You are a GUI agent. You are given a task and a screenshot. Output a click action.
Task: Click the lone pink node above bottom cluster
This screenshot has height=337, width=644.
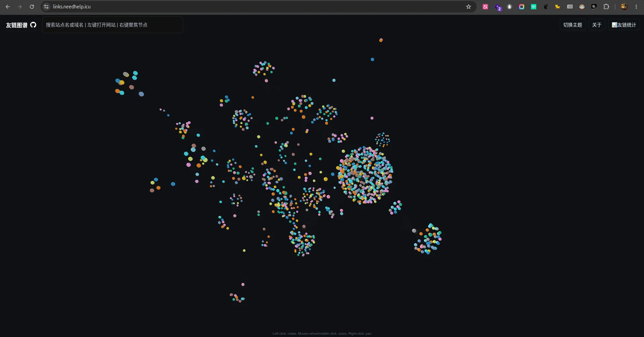point(243,285)
